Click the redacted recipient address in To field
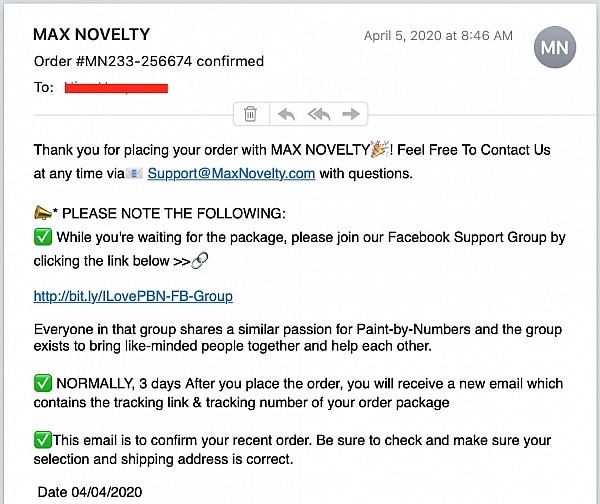Image resolution: width=600 pixels, height=504 pixels. pyautogui.click(x=116, y=88)
